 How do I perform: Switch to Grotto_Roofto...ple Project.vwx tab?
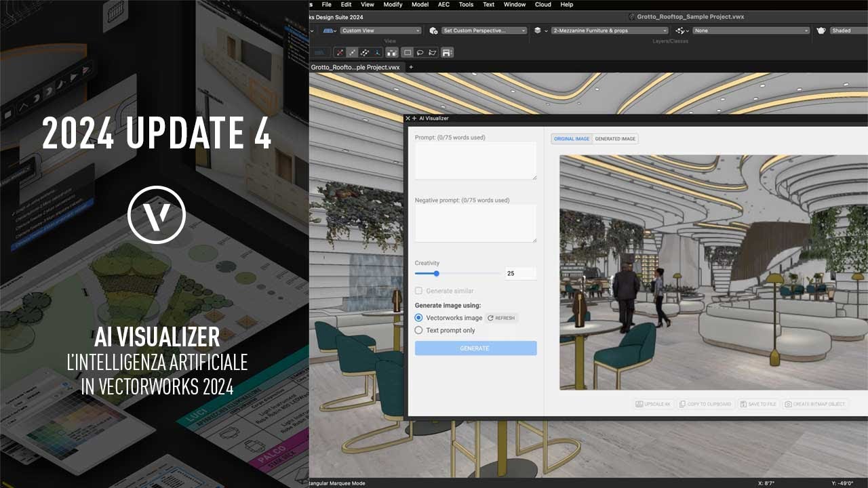(x=355, y=67)
